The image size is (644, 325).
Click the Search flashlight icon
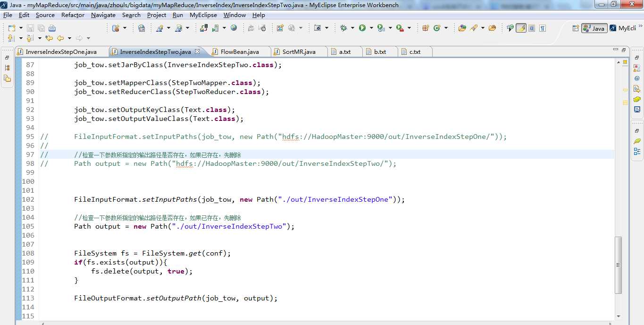pyautogui.click(x=474, y=28)
